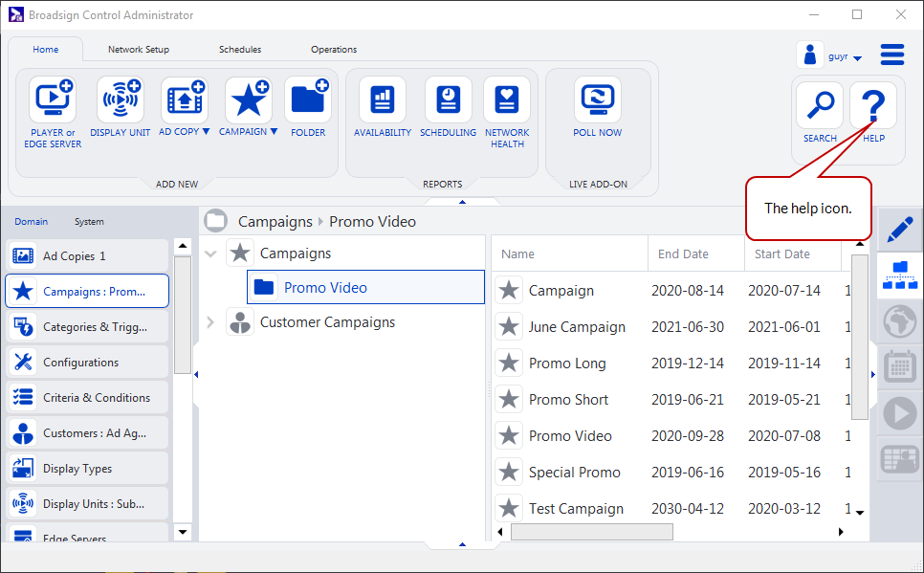Collapse the Campaigns tree node
Viewport: 924px width, 573px height.
tap(210, 254)
